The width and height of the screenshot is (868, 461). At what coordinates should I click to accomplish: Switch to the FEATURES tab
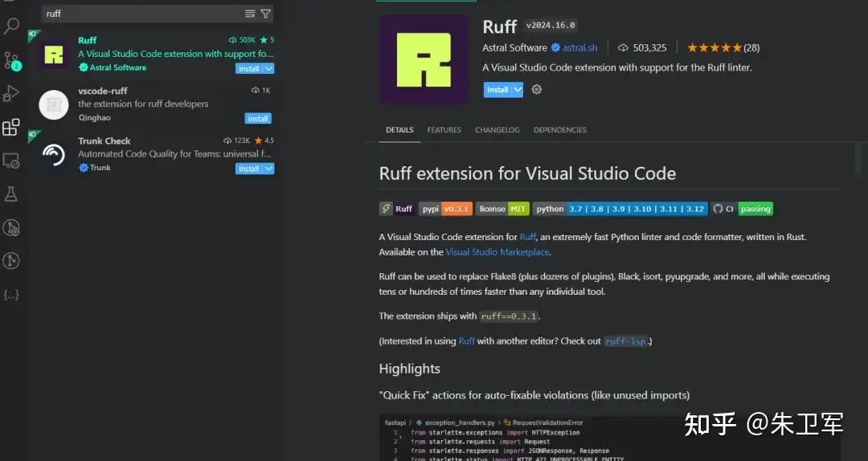click(x=444, y=130)
